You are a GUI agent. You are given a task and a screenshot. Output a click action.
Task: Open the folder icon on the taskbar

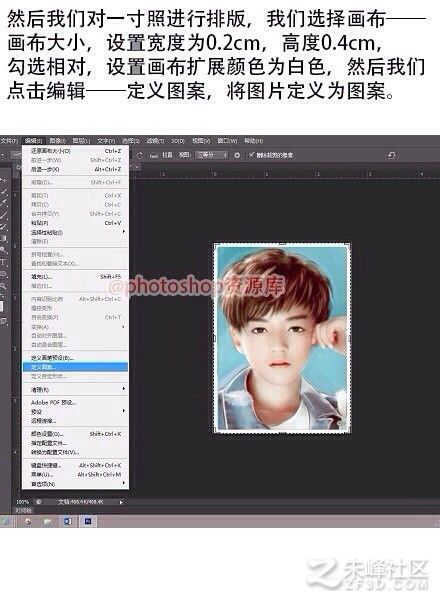pos(47,521)
